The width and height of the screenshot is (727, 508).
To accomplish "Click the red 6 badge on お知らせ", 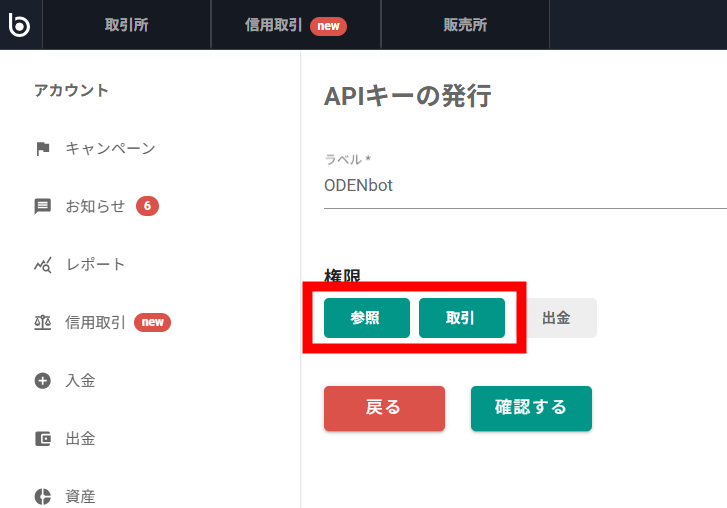I will click(x=147, y=207).
